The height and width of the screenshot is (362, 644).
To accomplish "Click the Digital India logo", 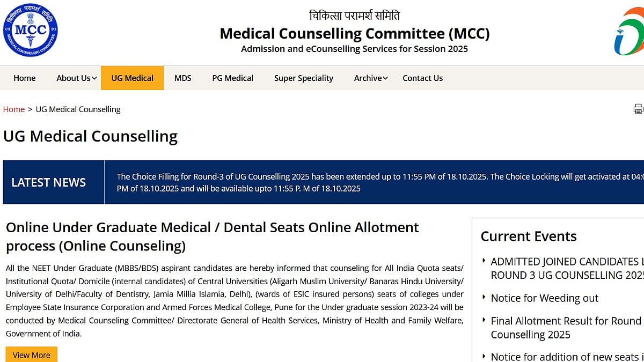I will (x=630, y=32).
